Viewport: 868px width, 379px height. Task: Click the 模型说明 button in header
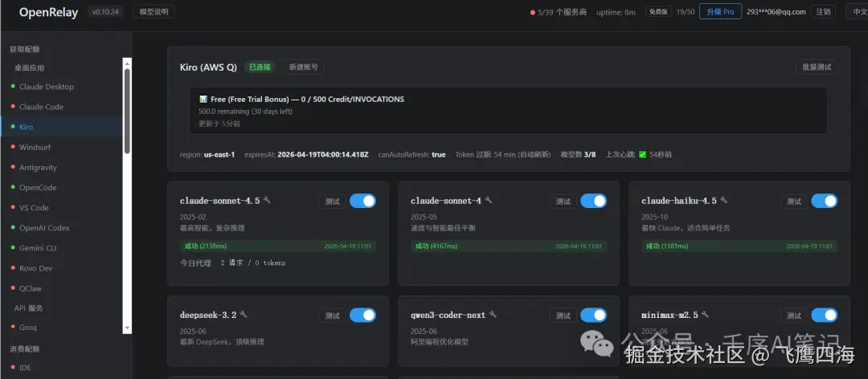pos(154,11)
